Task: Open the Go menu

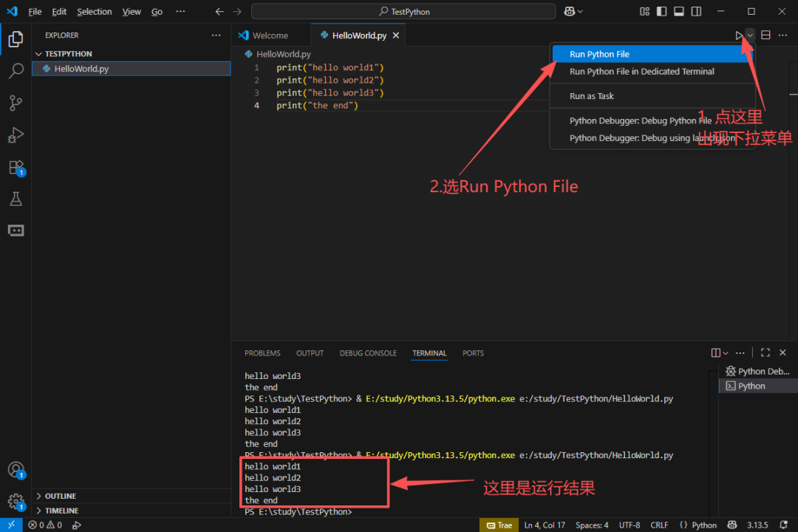Action: (157, 11)
